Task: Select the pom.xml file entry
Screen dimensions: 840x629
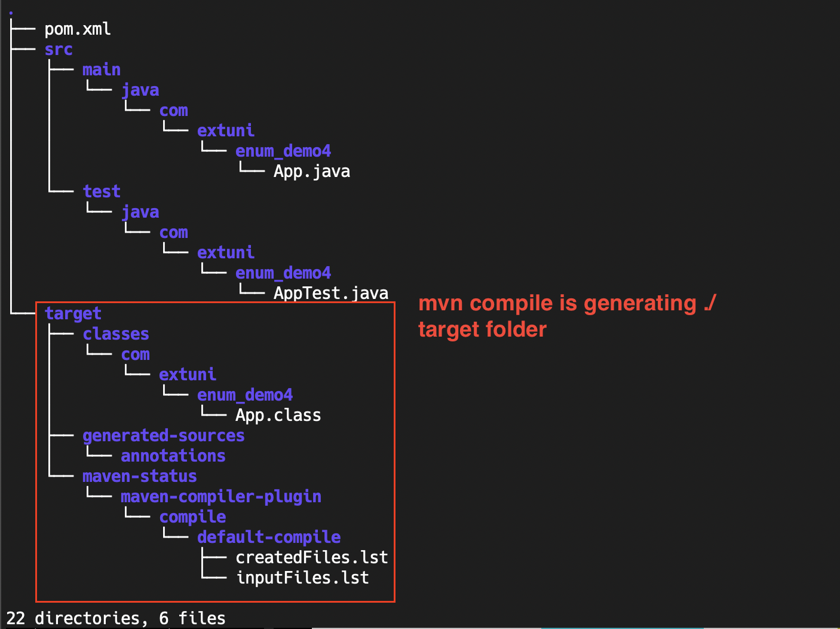Action: tap(78, 28)
